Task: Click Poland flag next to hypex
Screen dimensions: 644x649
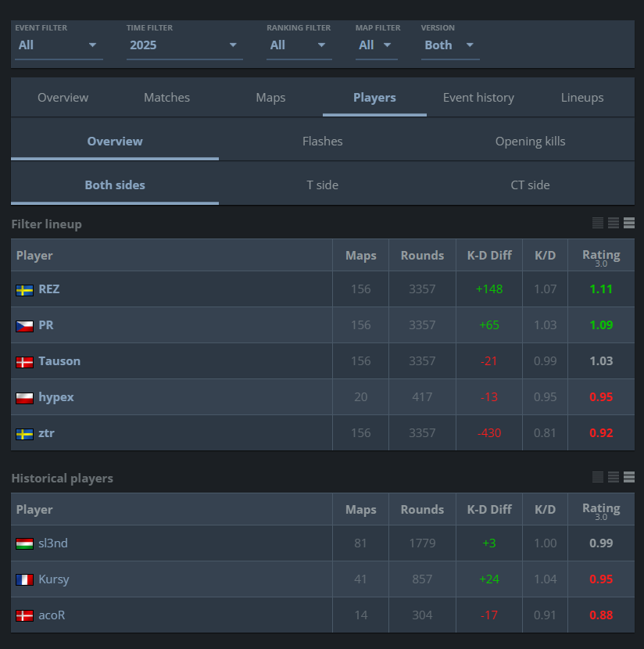Action: click(24, 398)
